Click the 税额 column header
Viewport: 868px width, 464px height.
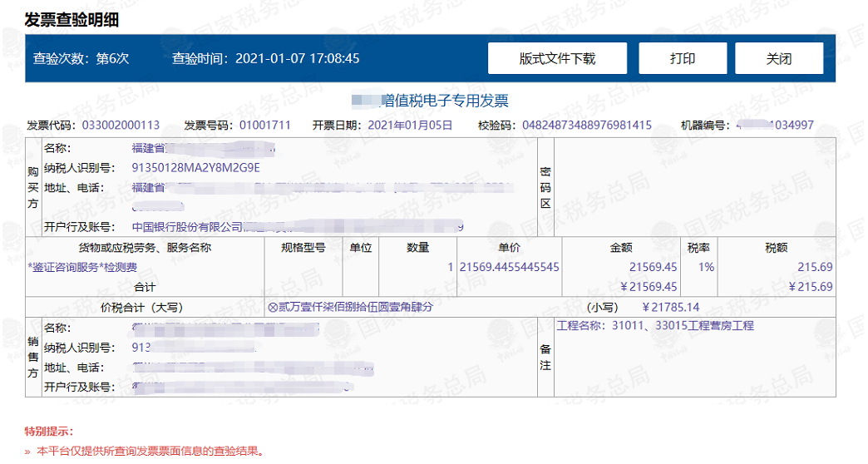click(776, 248)
